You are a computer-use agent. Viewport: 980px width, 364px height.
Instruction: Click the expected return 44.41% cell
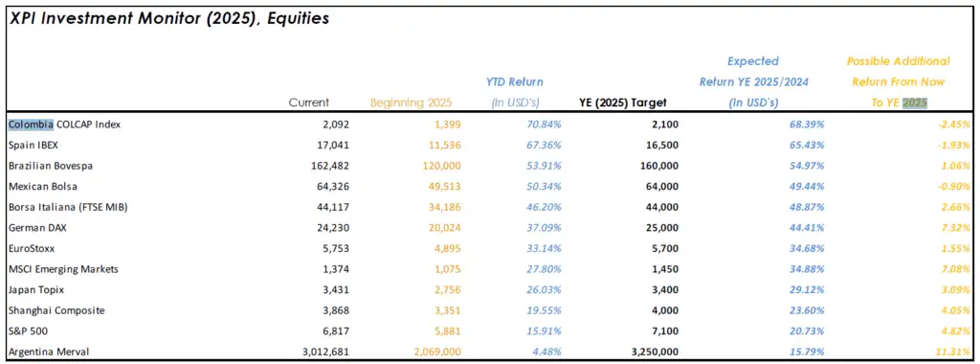click(x=806, y=228)
